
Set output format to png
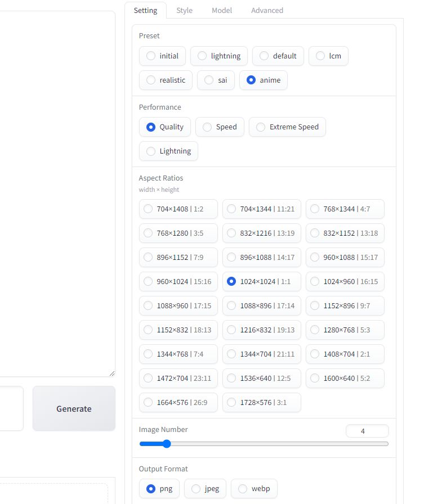[159, 489]
